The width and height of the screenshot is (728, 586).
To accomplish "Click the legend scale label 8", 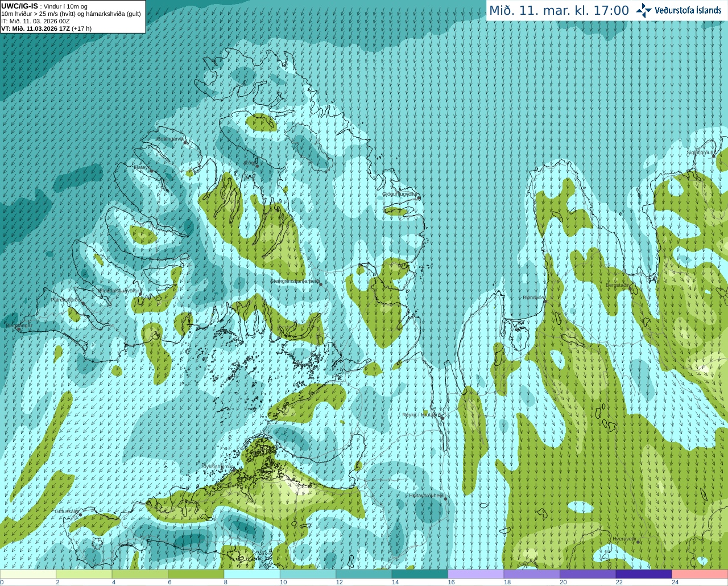I will pos(226,582).
